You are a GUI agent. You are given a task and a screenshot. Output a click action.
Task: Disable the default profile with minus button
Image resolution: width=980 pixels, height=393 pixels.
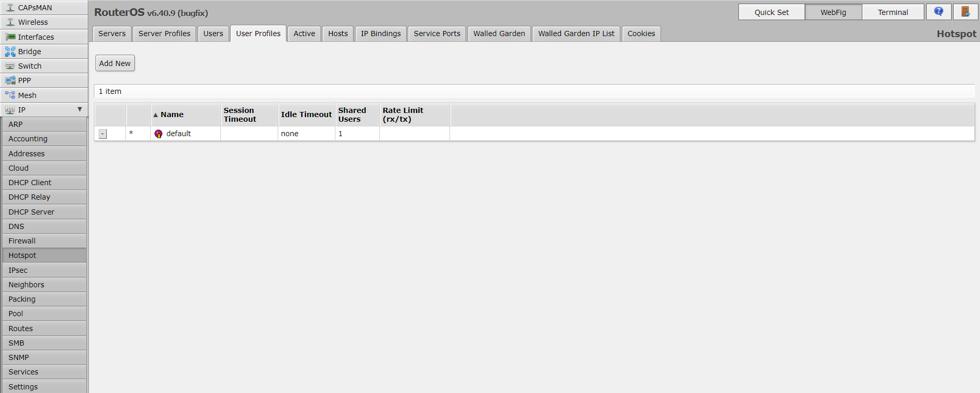pyautogui.click(x=103, y=134)
